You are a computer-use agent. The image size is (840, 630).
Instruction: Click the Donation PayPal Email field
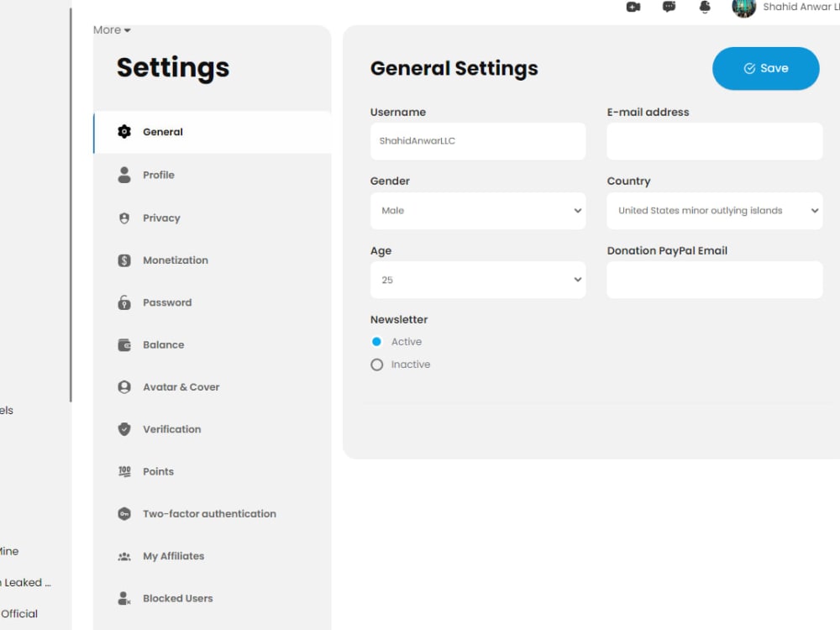coord(715,281)
